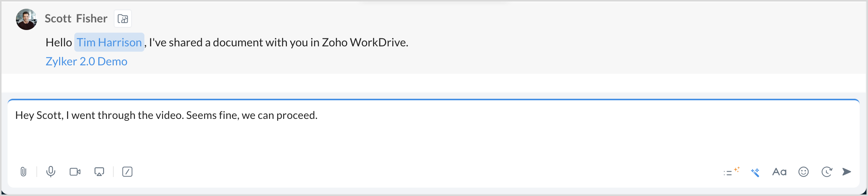The image size is (868, 196).
Task: Schedule the message using the clock icon
Action: point(827,172)
